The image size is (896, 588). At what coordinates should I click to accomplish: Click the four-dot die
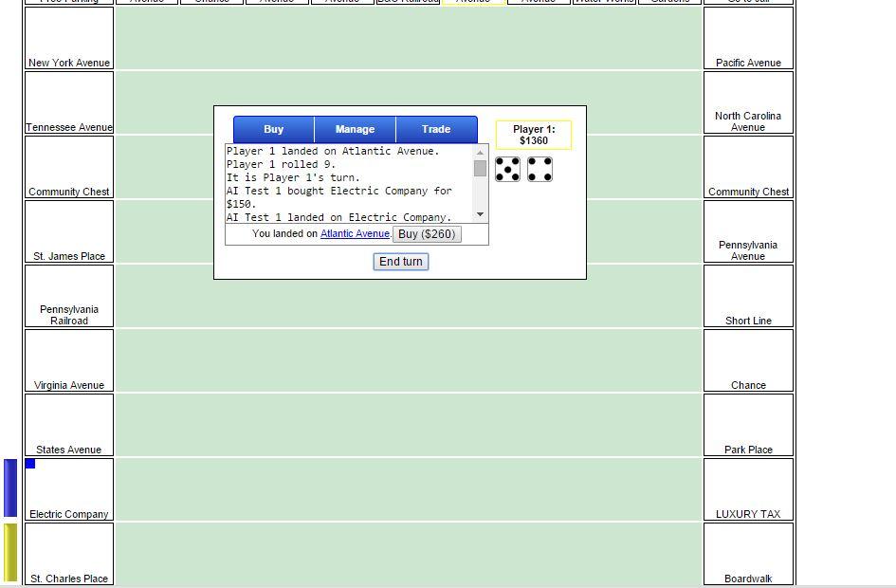click(x=539, y=169)
